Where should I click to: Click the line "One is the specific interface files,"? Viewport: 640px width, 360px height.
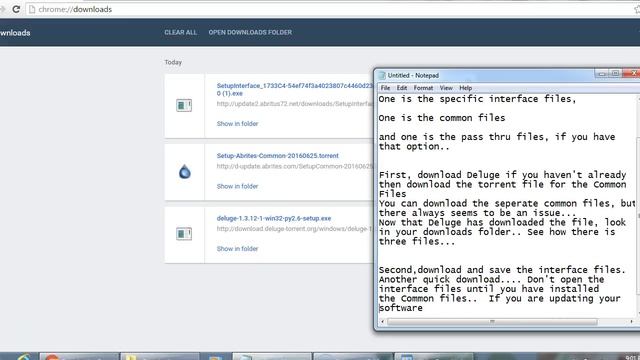click(477, 99)
